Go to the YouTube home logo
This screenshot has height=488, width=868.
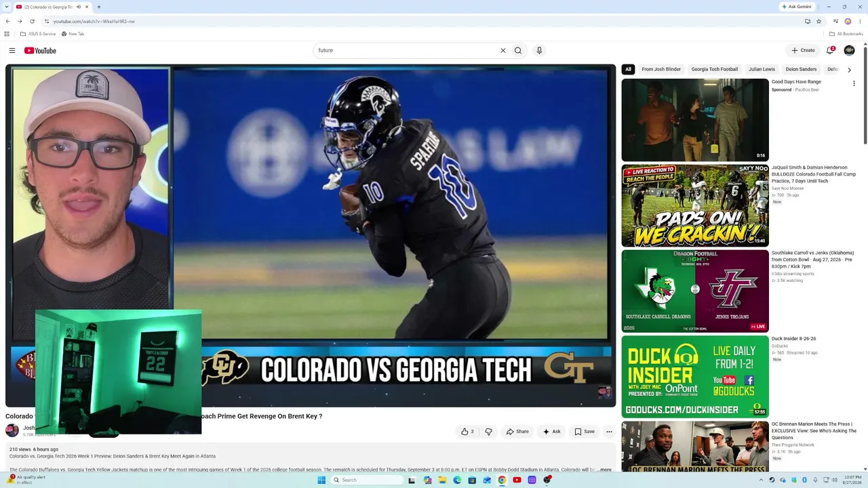(x=40, y=50)
